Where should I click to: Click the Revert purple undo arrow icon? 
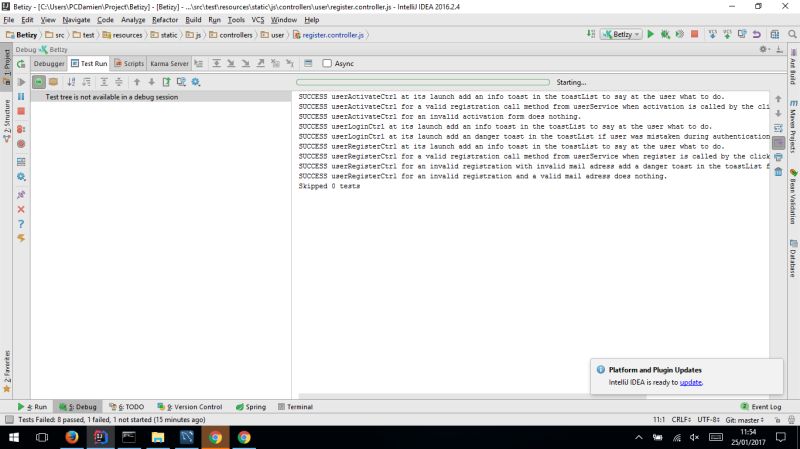757,34
